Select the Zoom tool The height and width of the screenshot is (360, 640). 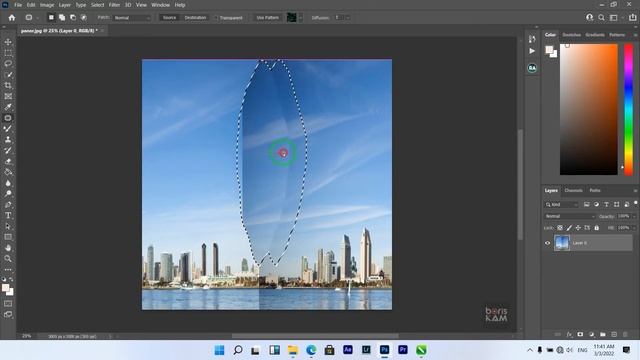(8, 258)
